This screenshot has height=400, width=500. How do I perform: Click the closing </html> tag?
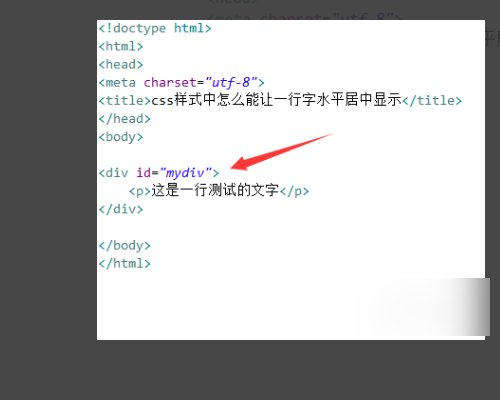coord(124,264)
